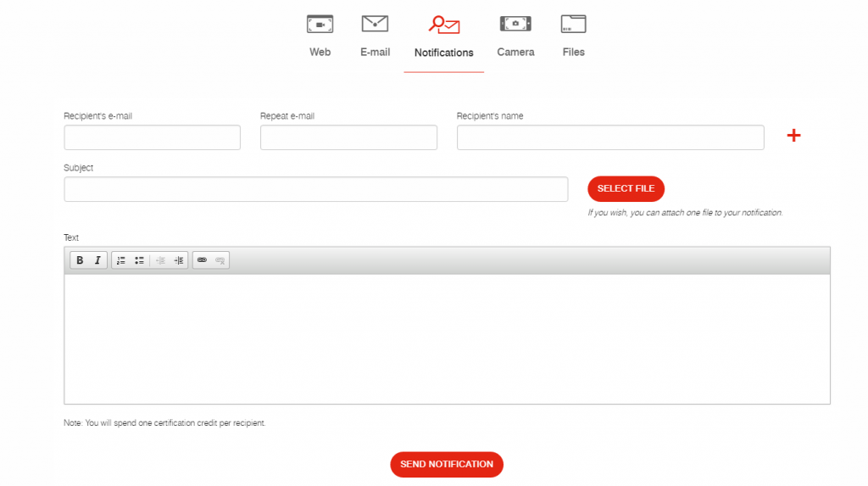Select the Notifications tab

443,36
